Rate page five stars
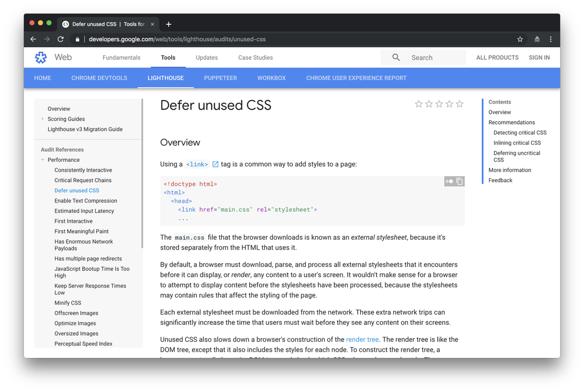Image resolution: width=584 pixels, height=392 pixels. [459, 104]
